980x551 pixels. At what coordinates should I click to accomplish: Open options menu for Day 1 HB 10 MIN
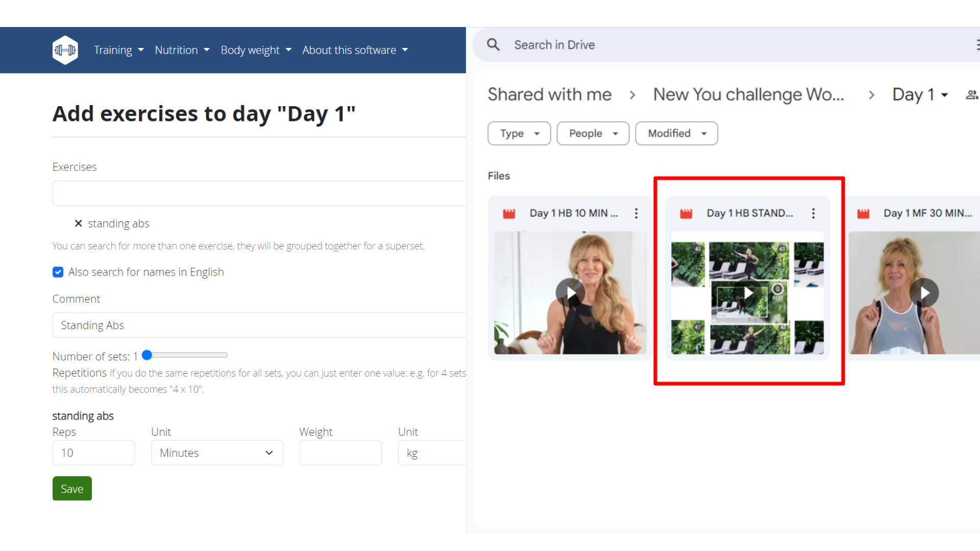[x=636, y=213]
